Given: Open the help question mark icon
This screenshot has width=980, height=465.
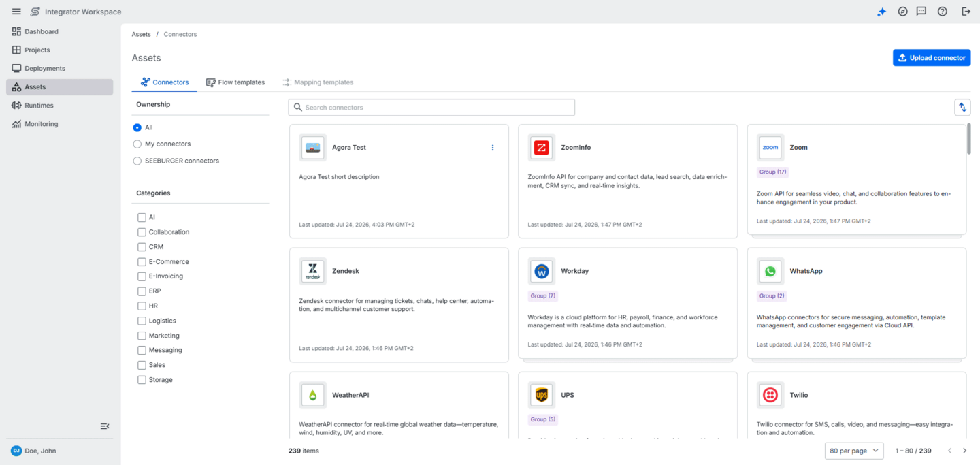Looking at the screenshot, I should [x=943, y=12].
